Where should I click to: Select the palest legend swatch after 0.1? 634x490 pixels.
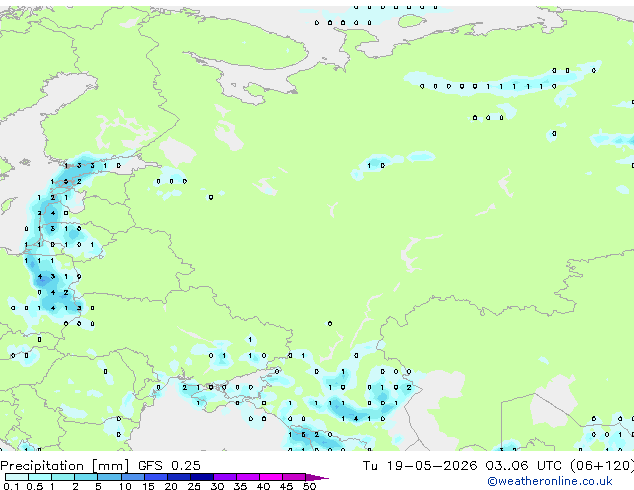(17, 477)
